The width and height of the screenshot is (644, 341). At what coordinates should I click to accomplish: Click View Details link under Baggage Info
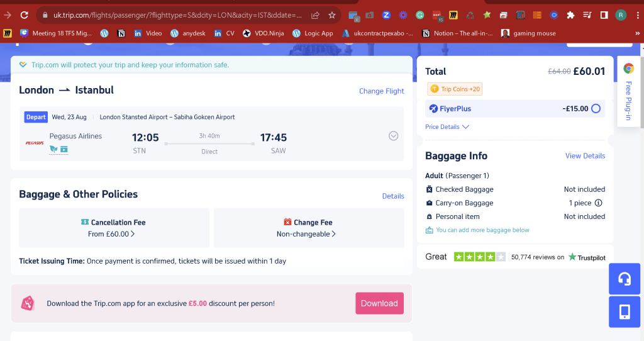(585, 155)
